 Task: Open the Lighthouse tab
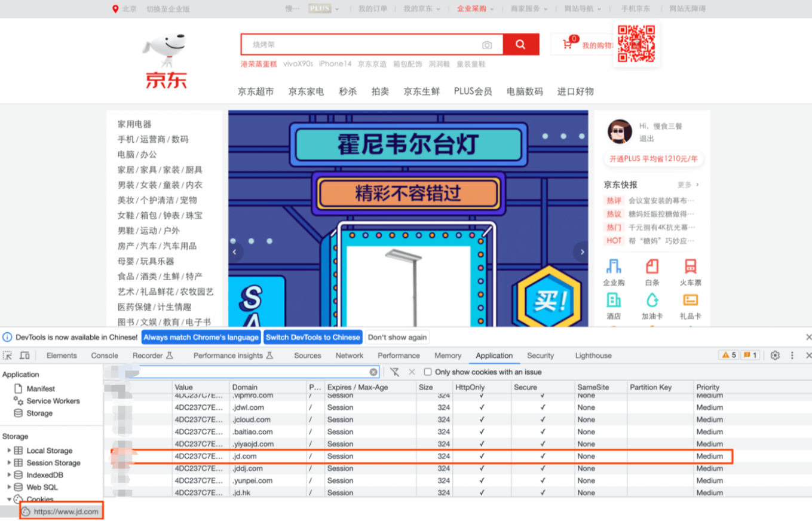click(593, 355)
